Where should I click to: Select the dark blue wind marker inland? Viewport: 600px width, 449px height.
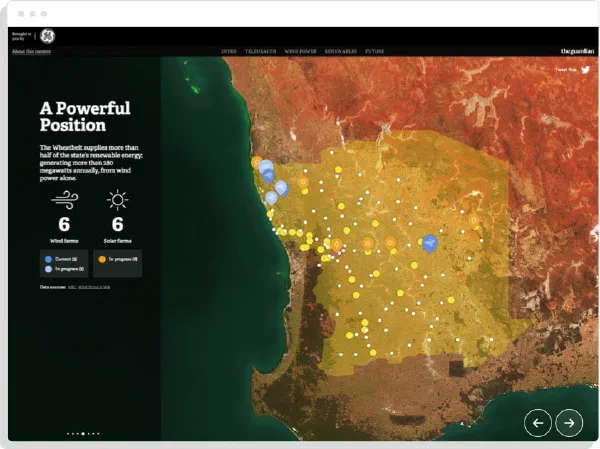tap(430, 244)
